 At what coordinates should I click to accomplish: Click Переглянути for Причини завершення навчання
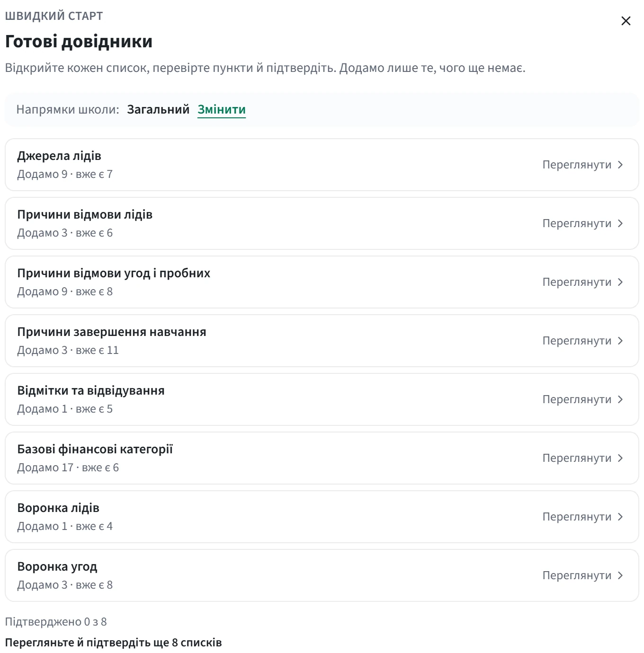[x=577, y=341]
